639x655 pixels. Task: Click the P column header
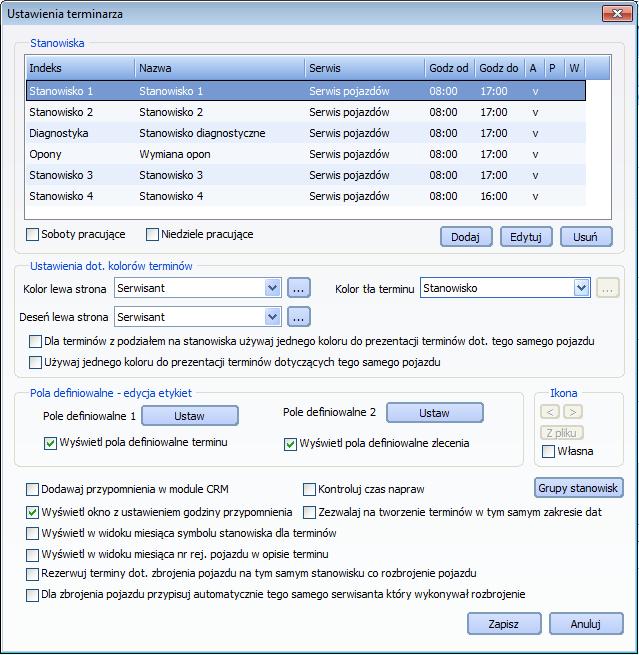point(555,68)
